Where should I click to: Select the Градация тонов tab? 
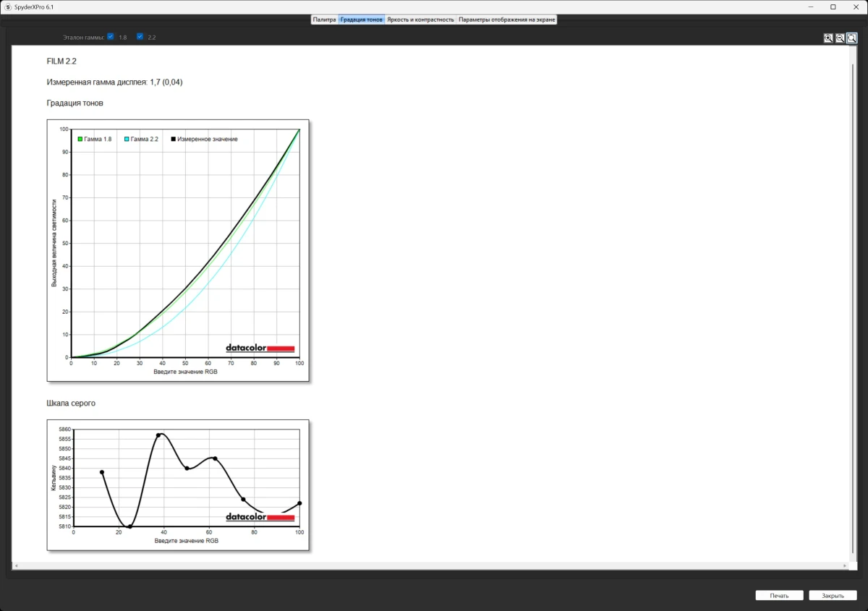362,20
